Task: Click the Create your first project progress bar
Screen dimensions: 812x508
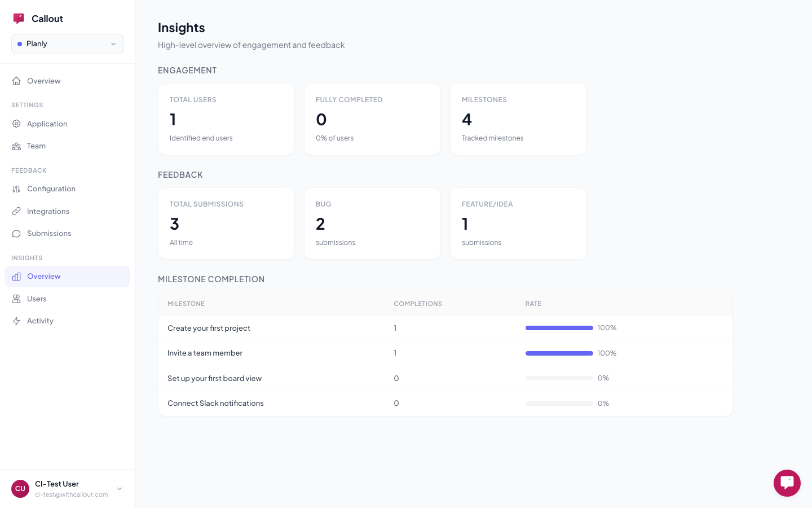Action: tap(559, 328)
